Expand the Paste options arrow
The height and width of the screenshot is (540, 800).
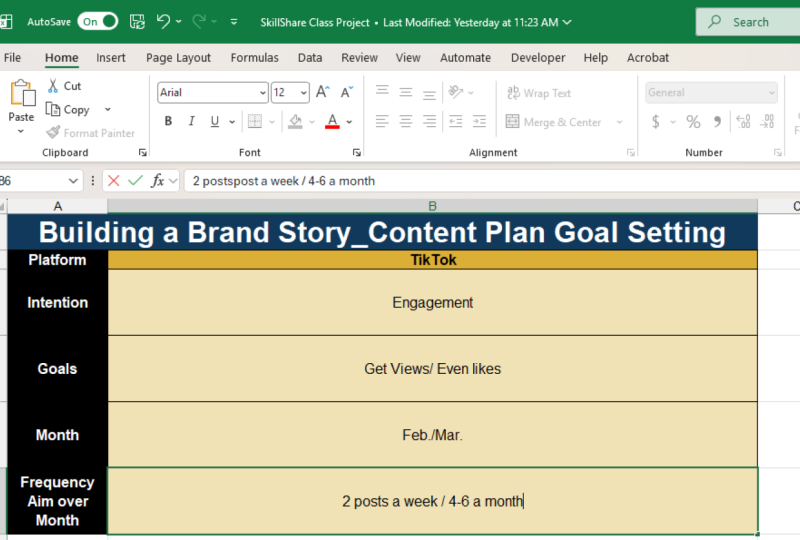(x=21, y=132)
